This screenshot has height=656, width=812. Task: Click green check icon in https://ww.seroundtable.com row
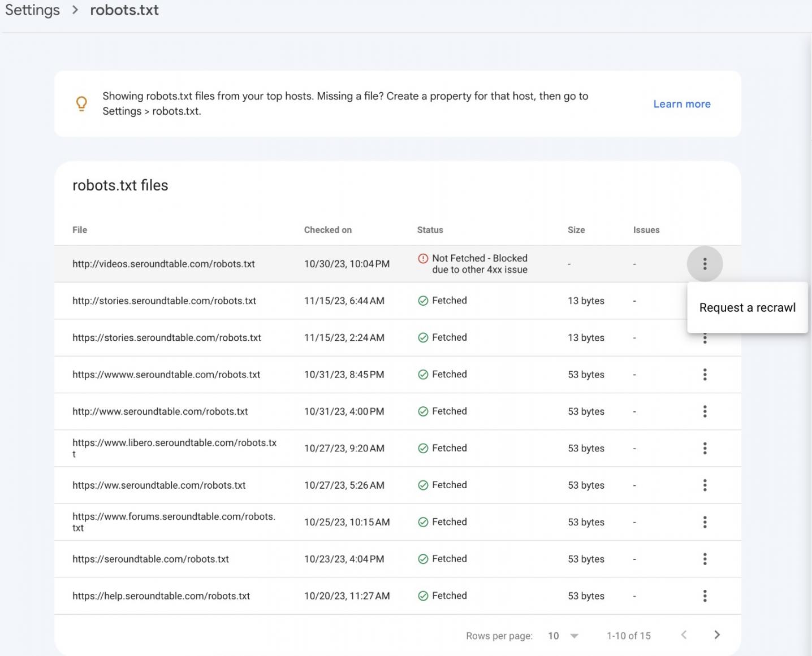pyautogui.click(x=423, y=485)
